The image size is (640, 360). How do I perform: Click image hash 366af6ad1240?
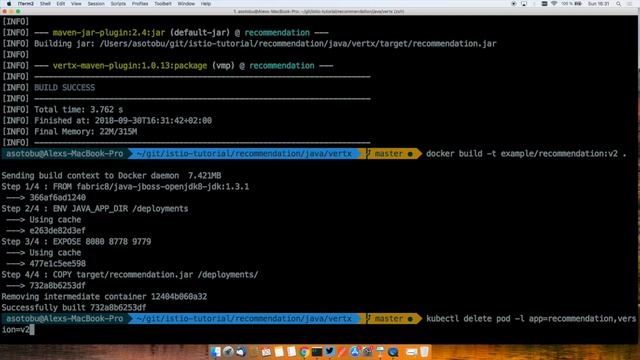tap(58, 198)
